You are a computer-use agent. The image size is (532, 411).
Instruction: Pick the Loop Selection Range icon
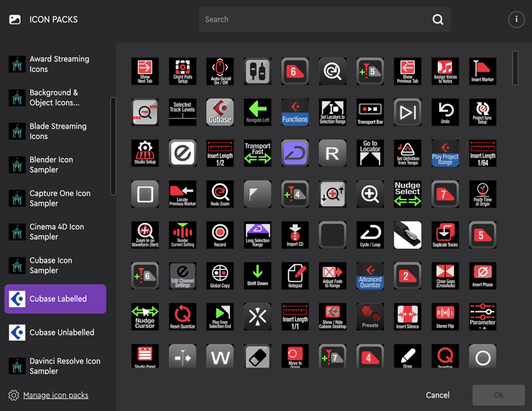(x=257, y=235)
